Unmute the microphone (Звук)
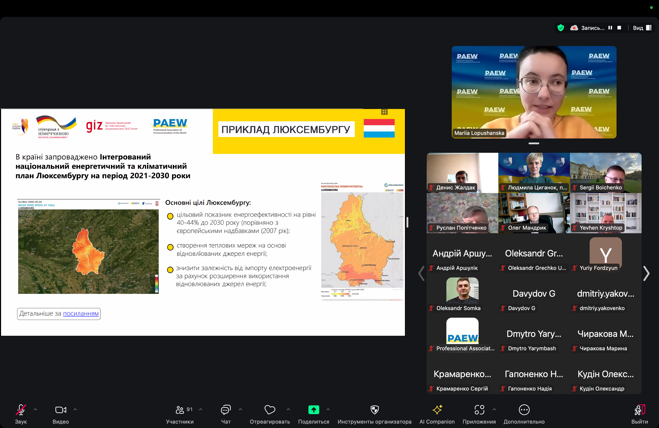Viewport: 659px width, 428px height. pyautogui.click(x=20, y=411)
